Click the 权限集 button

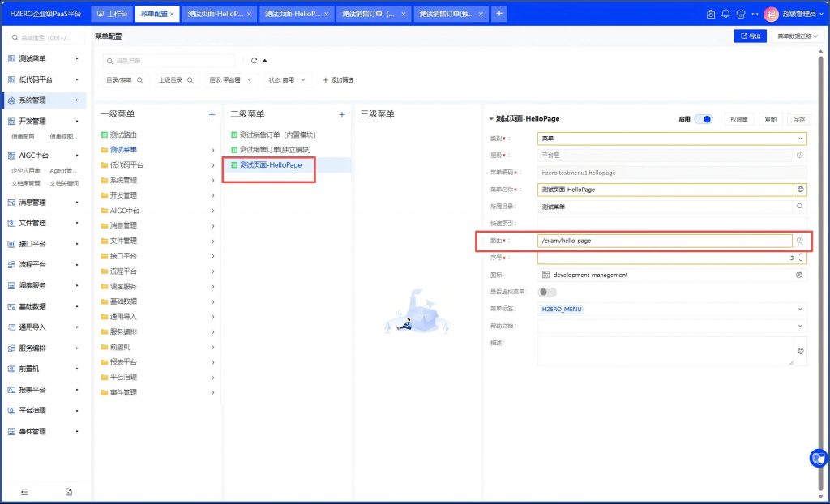click(x=739, y=119)
